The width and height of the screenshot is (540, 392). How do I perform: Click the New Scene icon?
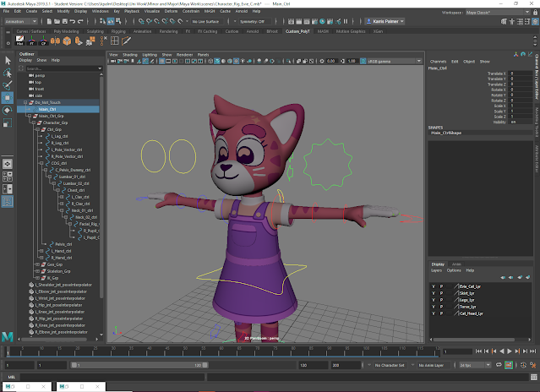point(49,21)
